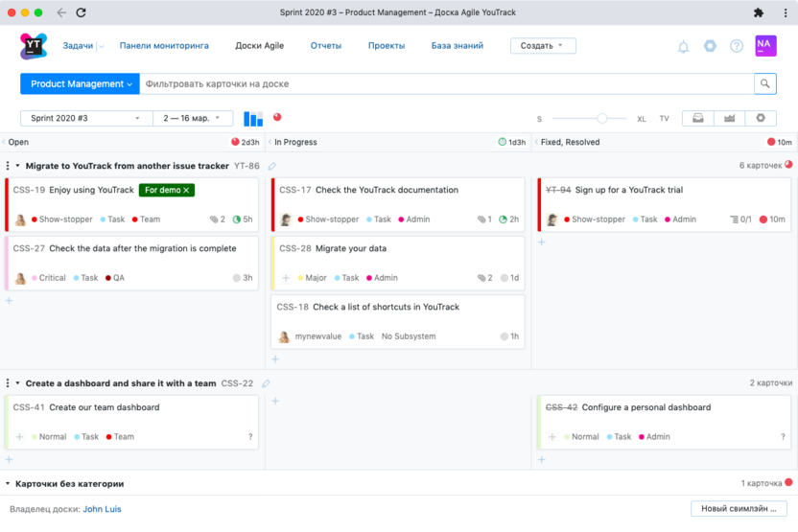Click the card size slider handle
The height and width of the screenshot is (532, 798).
pos(602,119)
